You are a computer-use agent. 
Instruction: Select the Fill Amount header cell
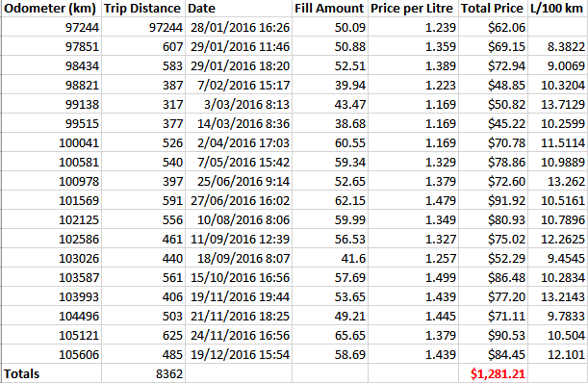[330, 9]
